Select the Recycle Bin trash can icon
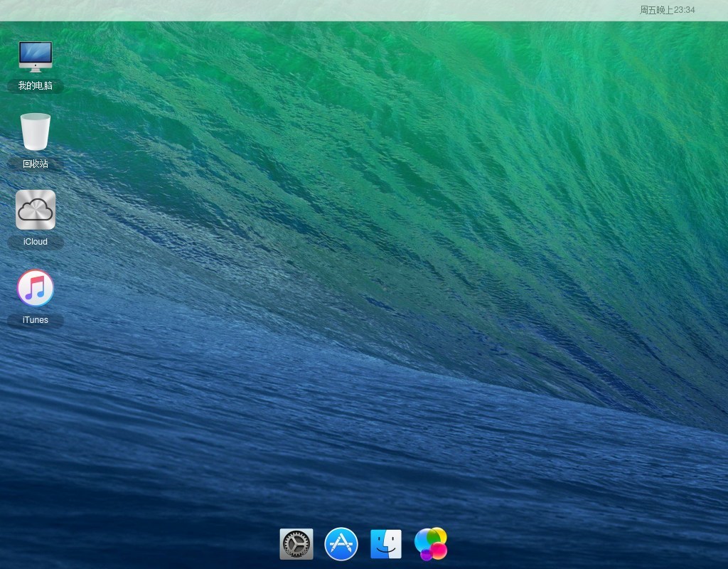Image resolution: width=728 pixels, height=569 pixels. tap(36, 132)
